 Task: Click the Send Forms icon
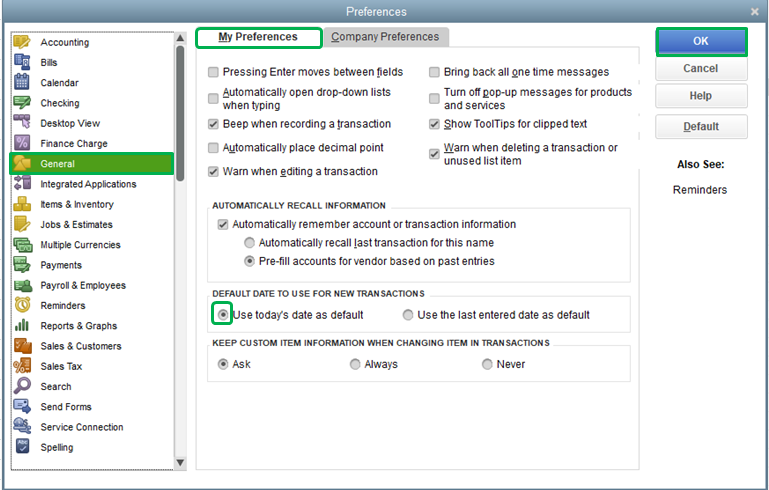pyautogui.click(x=22, y=407)
